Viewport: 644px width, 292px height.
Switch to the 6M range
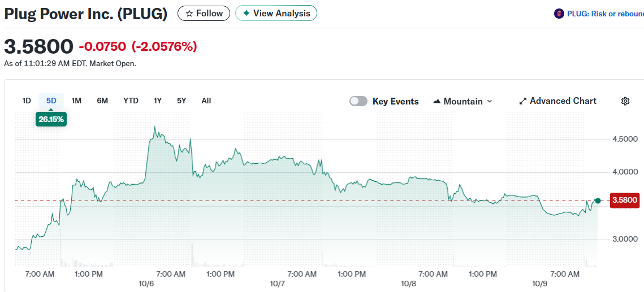point(102,101)
